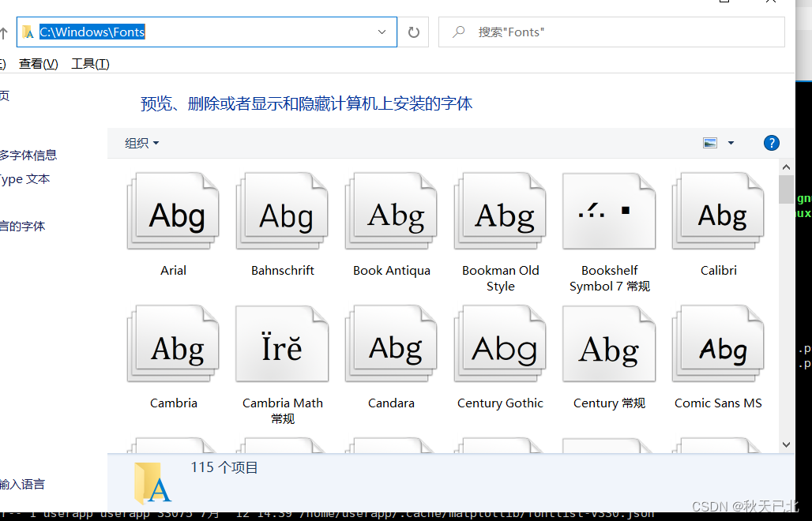This screenshot has height=521, width=812.
Task: Click the Fonts folder icon in details pane
Action: pos(152,482)
